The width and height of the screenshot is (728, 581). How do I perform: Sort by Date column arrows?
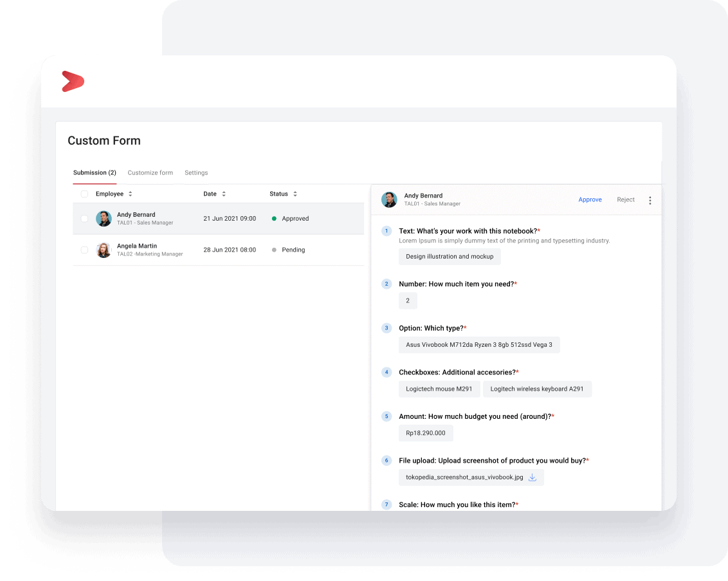[x=224, y=194]
